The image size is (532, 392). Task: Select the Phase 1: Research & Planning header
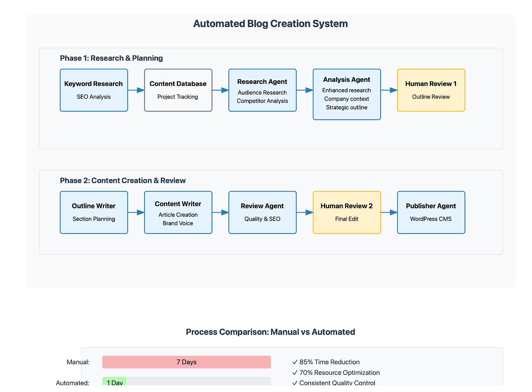pyautogui.click(x=111, y=58)
